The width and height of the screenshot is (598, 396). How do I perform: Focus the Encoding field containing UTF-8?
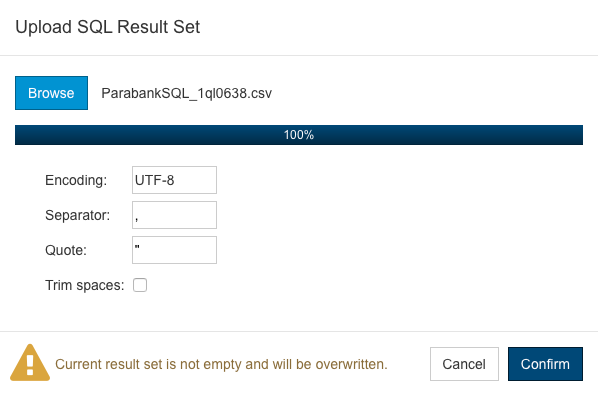pos(174,180)
